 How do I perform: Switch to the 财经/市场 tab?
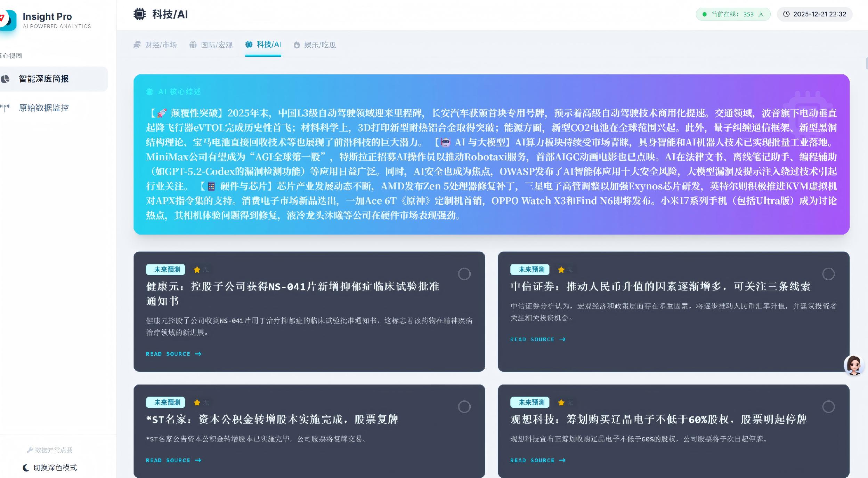(x=155, y=45)
